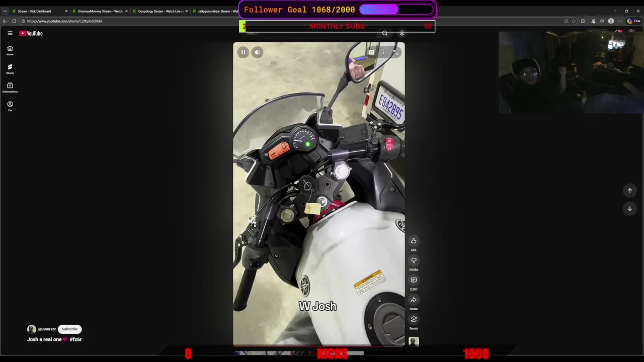Open the You page in the sidebar
The height and width of the screenshot is (362, 644).
tap(10, 106)
